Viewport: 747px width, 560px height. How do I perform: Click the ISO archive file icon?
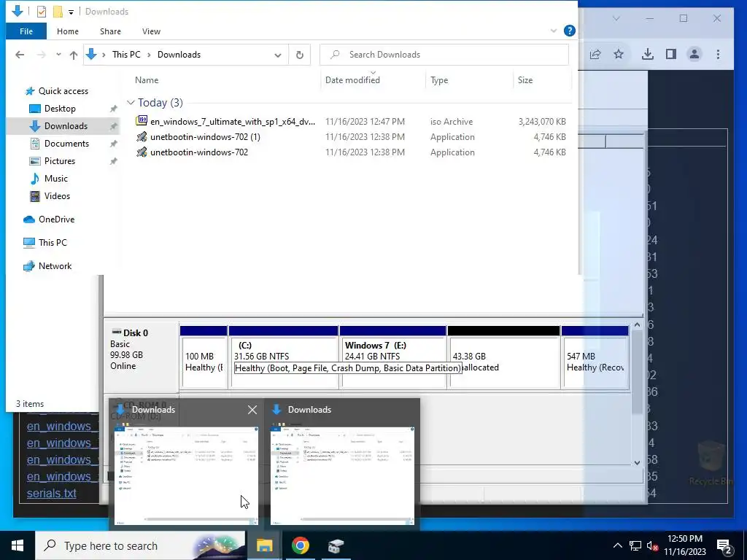click(142, 121)
